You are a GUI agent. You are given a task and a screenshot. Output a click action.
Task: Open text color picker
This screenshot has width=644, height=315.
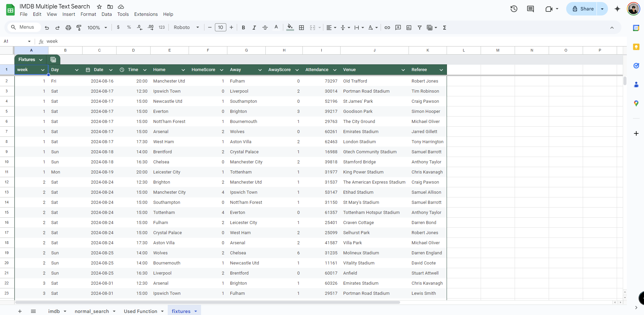(276, 27)
